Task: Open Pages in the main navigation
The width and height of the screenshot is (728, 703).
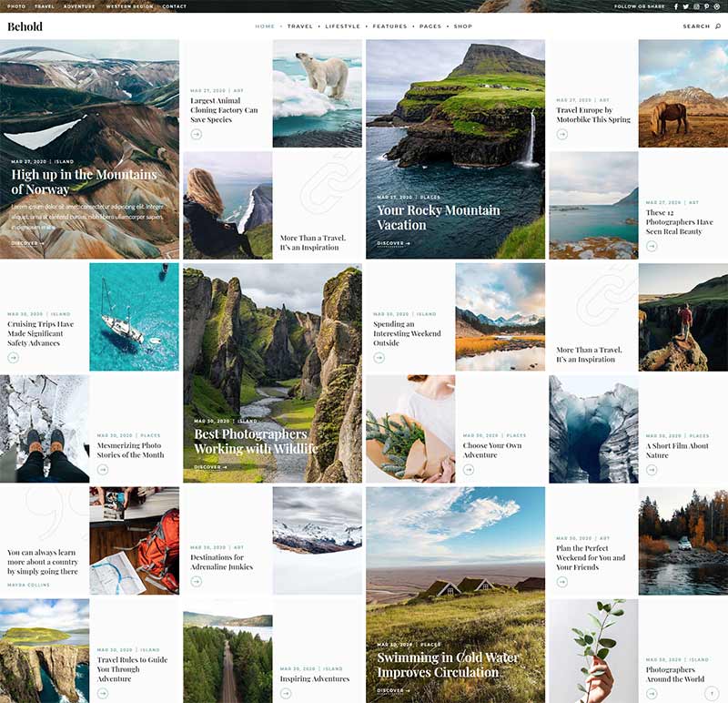Action: pyautogui.click(x=430, y=26)
